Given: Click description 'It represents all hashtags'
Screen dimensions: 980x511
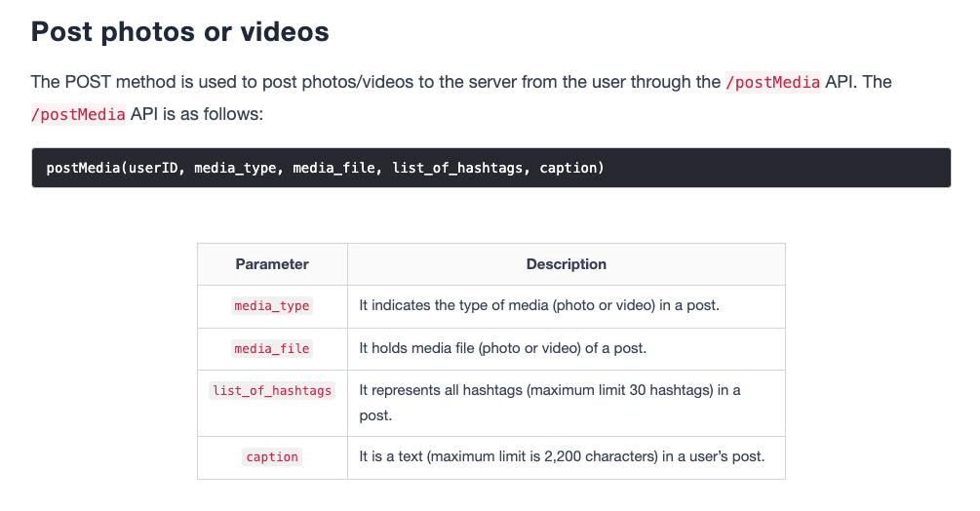Looking at the screenshot, I should [550, 403].
